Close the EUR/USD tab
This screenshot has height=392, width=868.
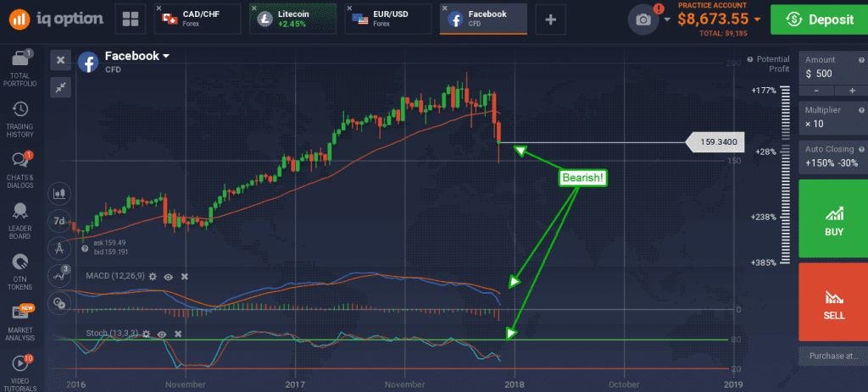349,8
